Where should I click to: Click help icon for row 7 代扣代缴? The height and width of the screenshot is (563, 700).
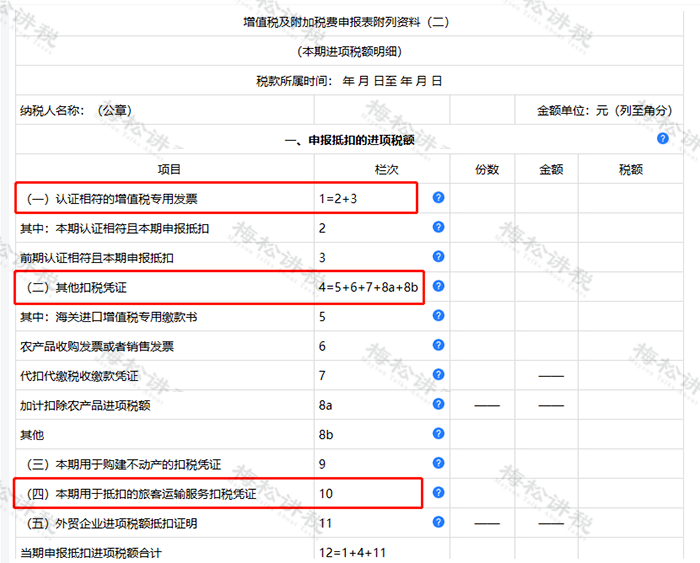(x=438, y=374)
